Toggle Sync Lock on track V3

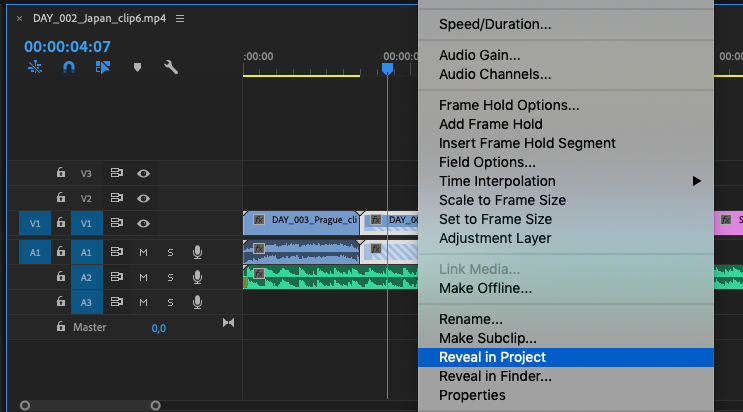(116, 173)
